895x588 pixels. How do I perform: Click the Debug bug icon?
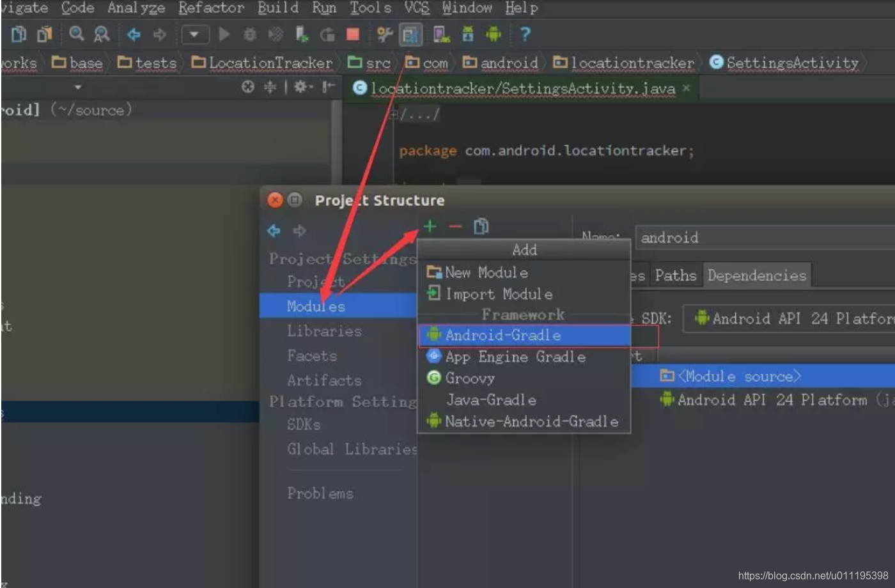click(250, 34)
